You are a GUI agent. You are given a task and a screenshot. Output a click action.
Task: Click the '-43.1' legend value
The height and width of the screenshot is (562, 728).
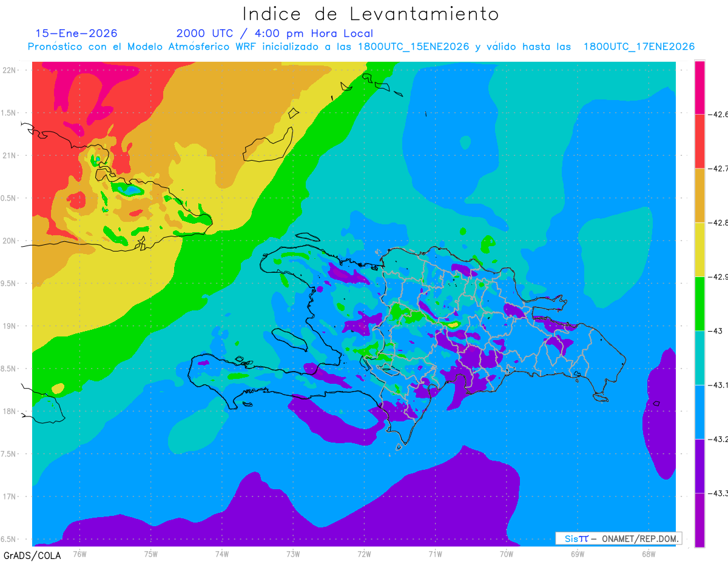tap(718, 385)
